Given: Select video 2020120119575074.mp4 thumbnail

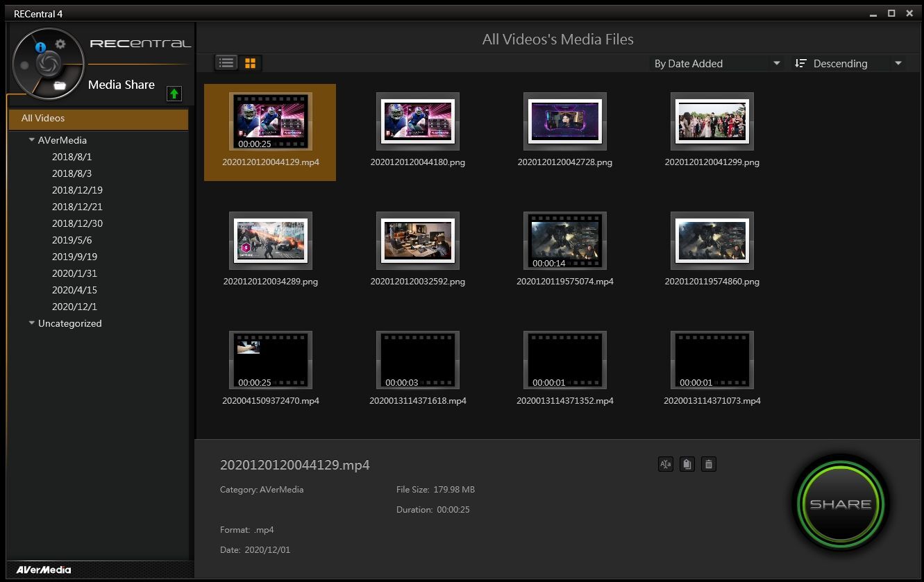Looking at the screenshot, I should pyautogui.click(x=564, y=241).
